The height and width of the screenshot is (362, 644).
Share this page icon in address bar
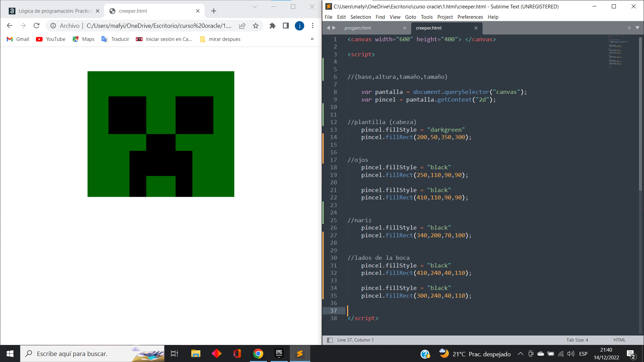pyautogui.click(x=242, y=26)
